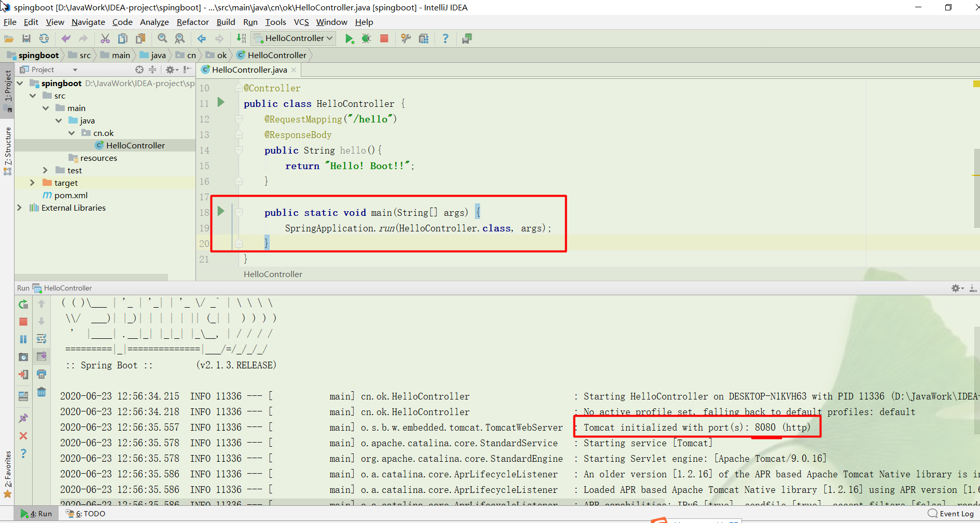Click the Open folder toolbar icon

click(x=9, y=38)
